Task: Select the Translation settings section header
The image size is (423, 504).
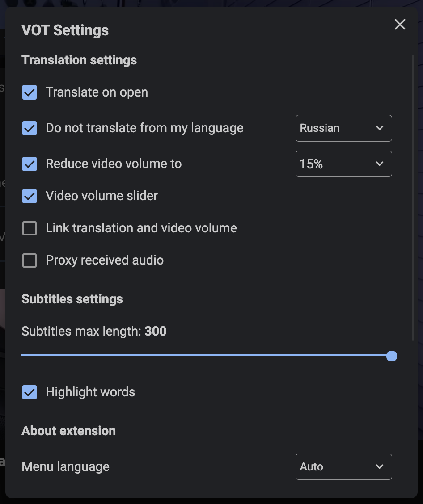Action: click(x=79, y=60)
